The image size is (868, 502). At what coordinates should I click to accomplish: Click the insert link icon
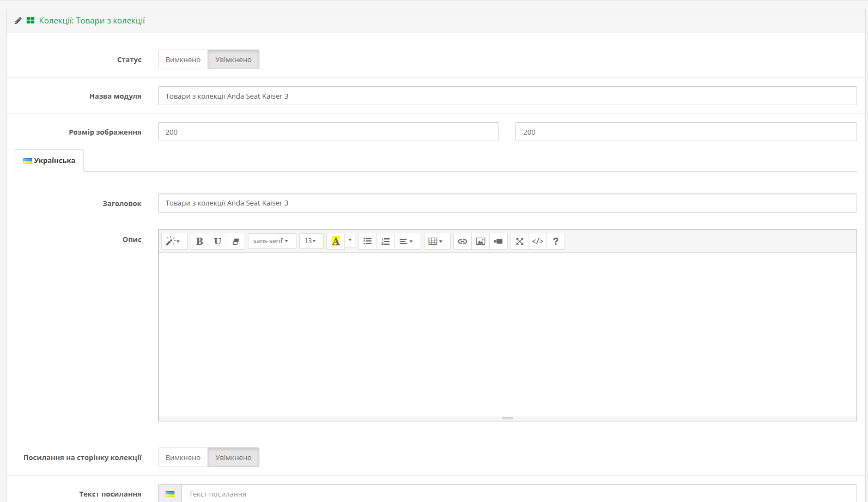463,241
